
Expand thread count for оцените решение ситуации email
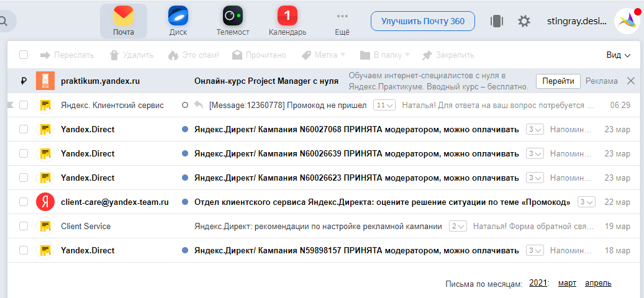(586, 202)
